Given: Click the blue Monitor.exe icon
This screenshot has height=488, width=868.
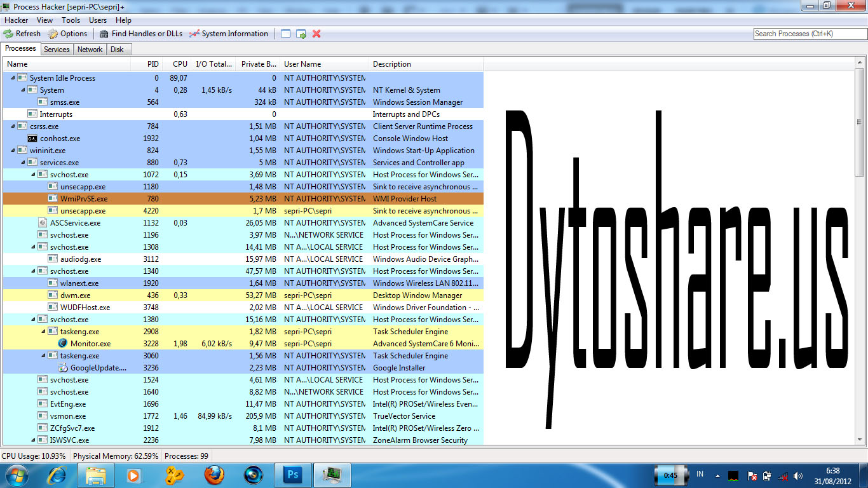Looking at the screenshot, I should (63, 344).
